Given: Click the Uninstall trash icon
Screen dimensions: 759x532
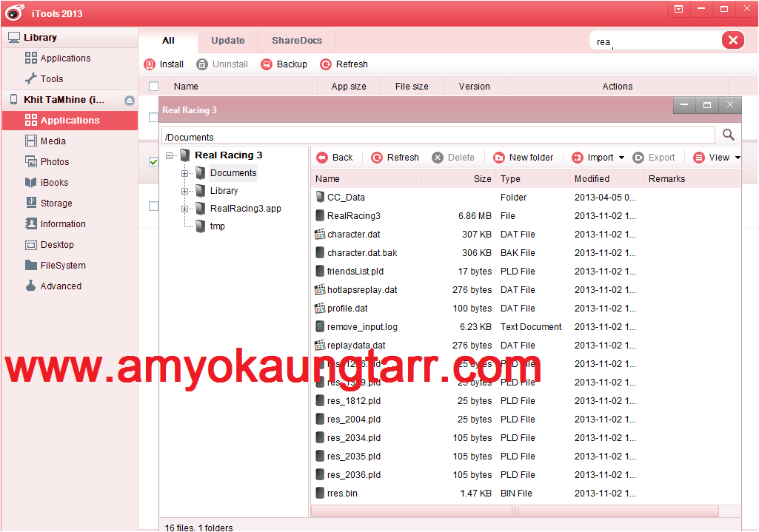Looking at the screenshot, I should tap(202, 64).
